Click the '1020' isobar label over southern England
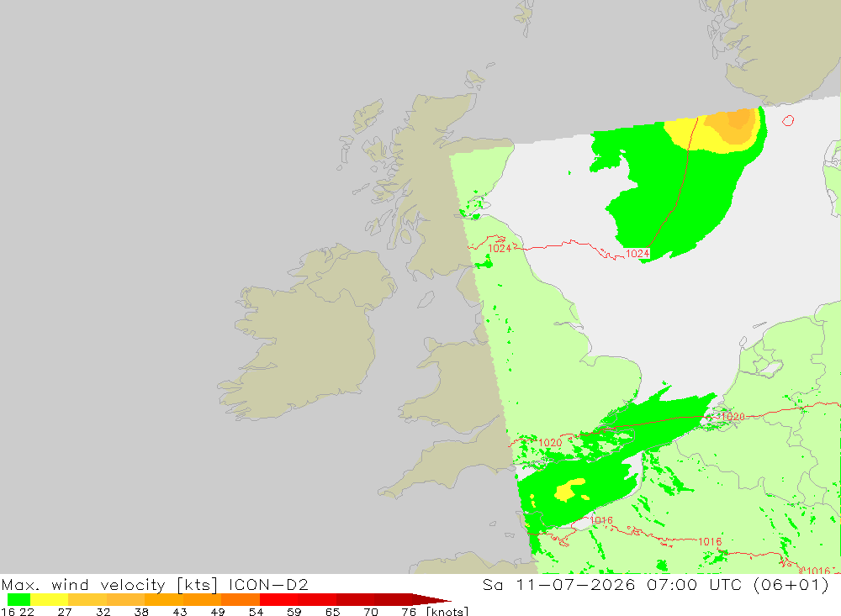 tap(550, 442)
